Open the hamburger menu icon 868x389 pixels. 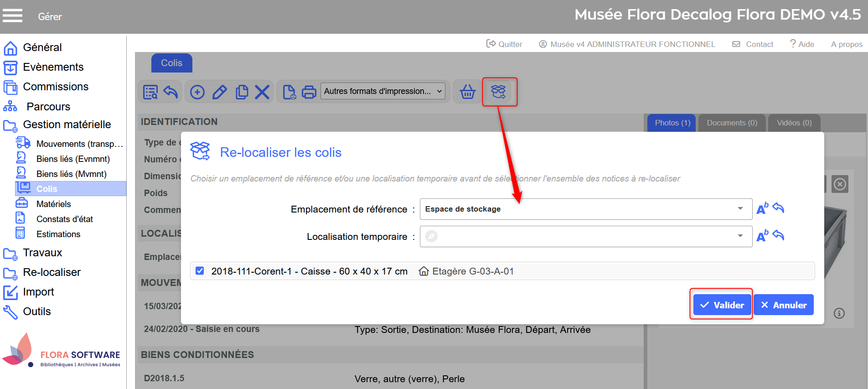point(12,16)
